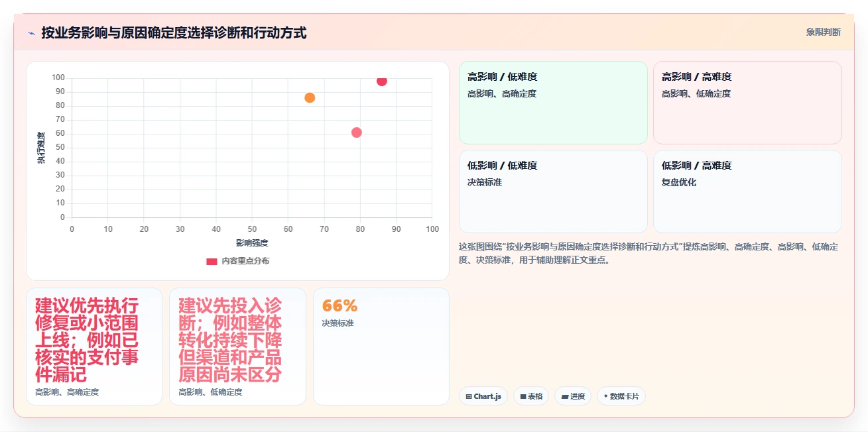The height and width of the screenshot is (432, 868).
Task: Click the icon in the 进度 chip
Action: [564, 397]
